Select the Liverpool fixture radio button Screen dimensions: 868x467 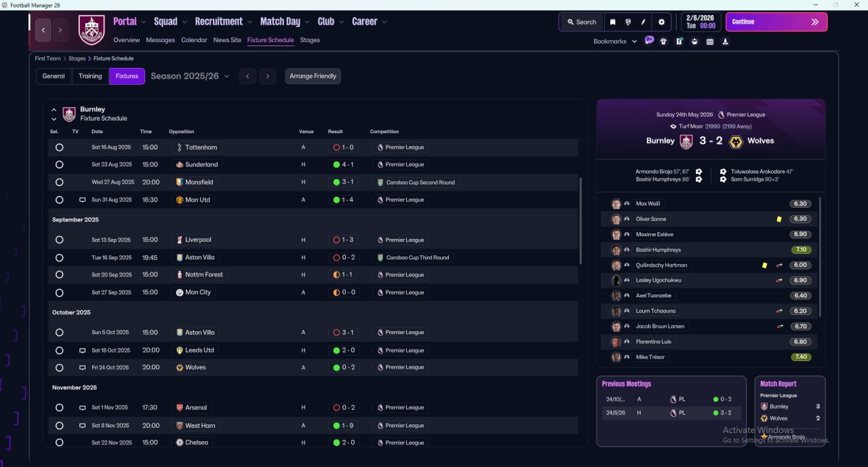(59, 240)
